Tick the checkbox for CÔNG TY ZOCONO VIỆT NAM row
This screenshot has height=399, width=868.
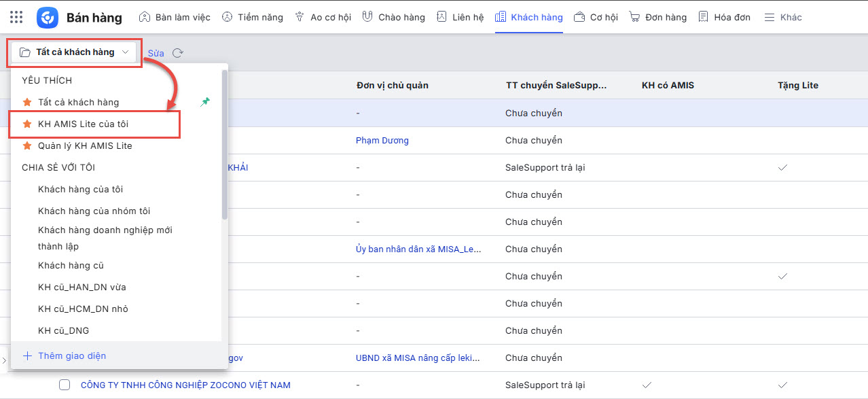(x=65, y=385)
